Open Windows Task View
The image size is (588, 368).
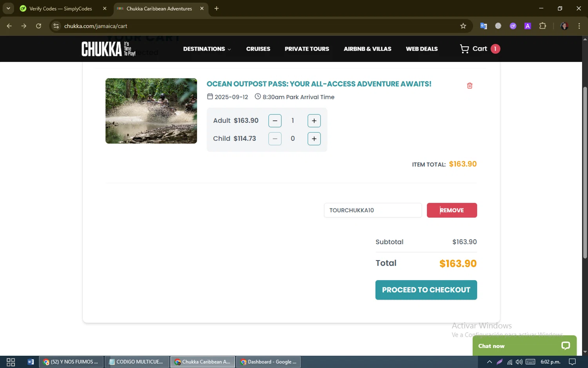point(11,362)
